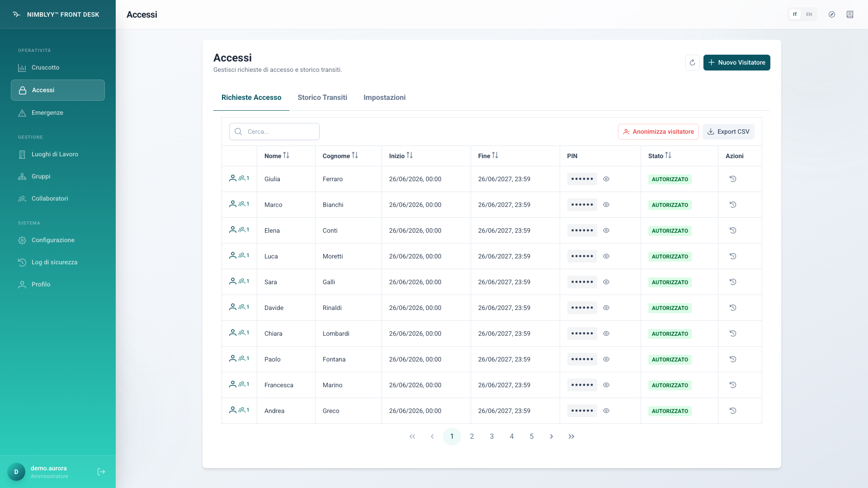868x488 pixels.
Task: Go to the next page chevron
Action: click(552, 436)
